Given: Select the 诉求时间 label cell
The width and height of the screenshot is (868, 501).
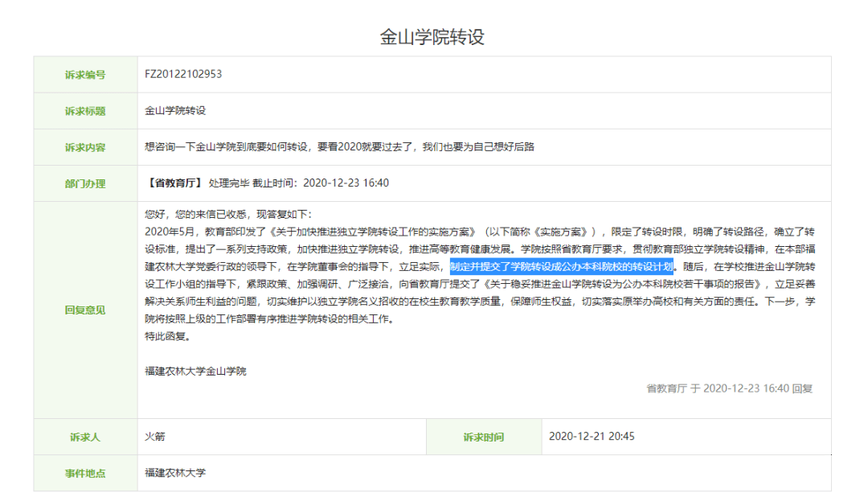Looking at the screenshot, I should pyautogui.click(x=484, y=437).
